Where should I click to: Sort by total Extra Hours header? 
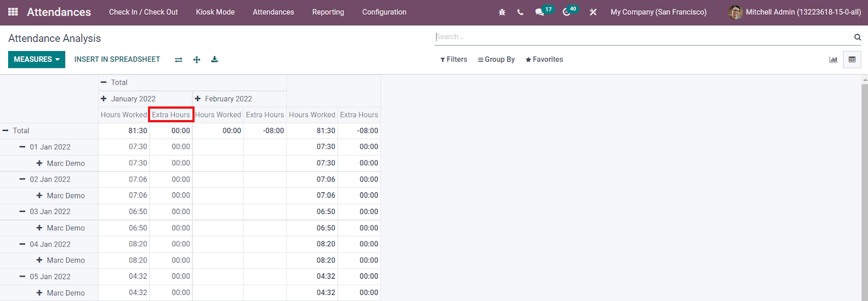click(359, 115)
